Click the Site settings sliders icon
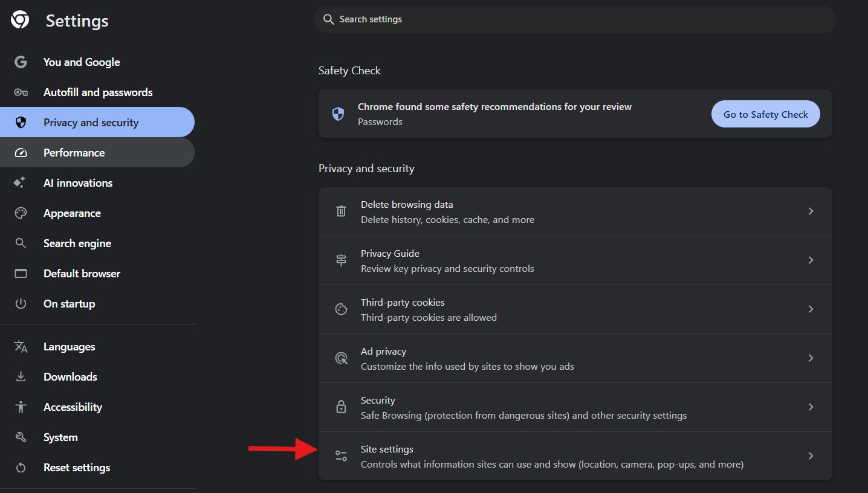The height and width of the screenshot is (493, 868). (x=341, y=456)
